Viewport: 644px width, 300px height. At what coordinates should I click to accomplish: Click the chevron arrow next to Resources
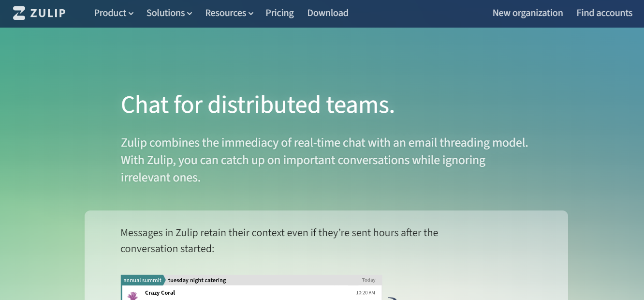point(251,14)
